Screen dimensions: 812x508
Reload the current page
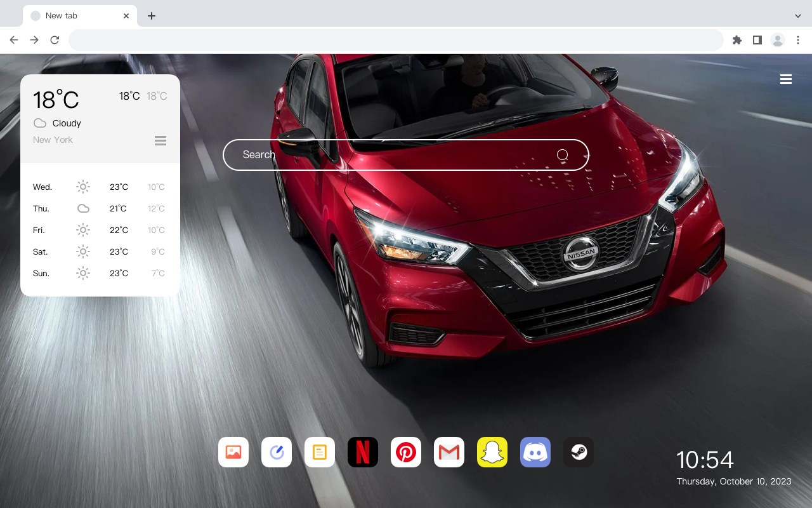coord(55,40)
